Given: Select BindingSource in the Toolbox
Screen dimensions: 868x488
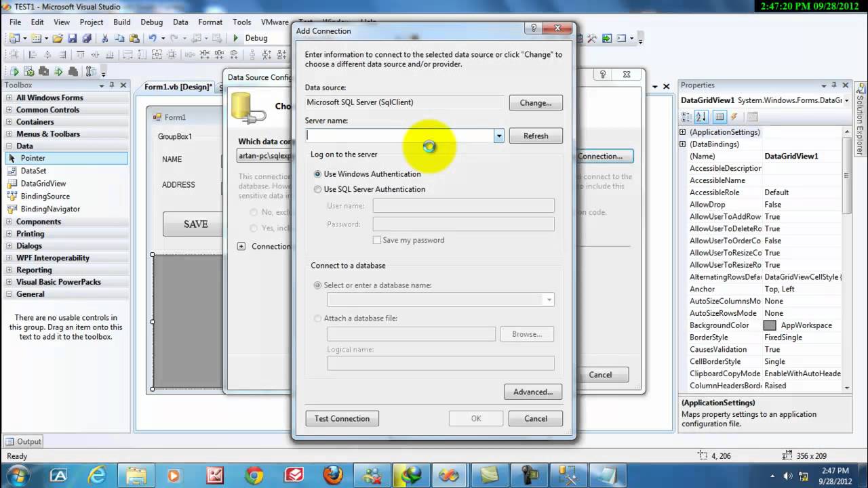Looking at the screenshot, I should [x=66, y=196].
